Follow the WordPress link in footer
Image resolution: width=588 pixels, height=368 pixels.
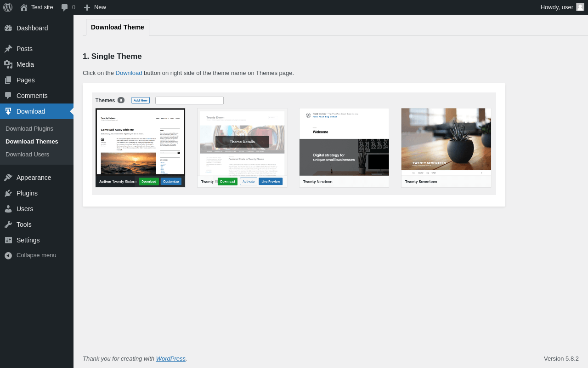[171, 358]
